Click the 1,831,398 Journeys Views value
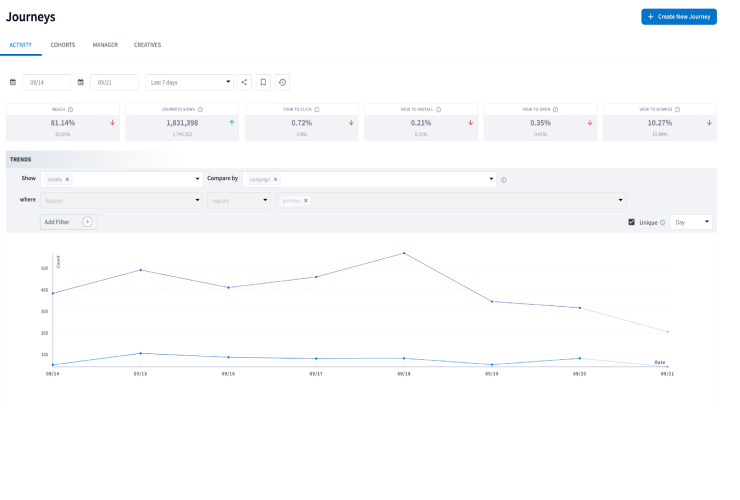740x500 pixels. [182, 123]
